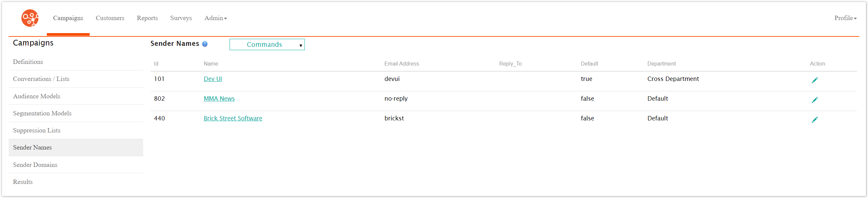Go to Sender Domains
The image size is (868, 198).
click(35, 165)
